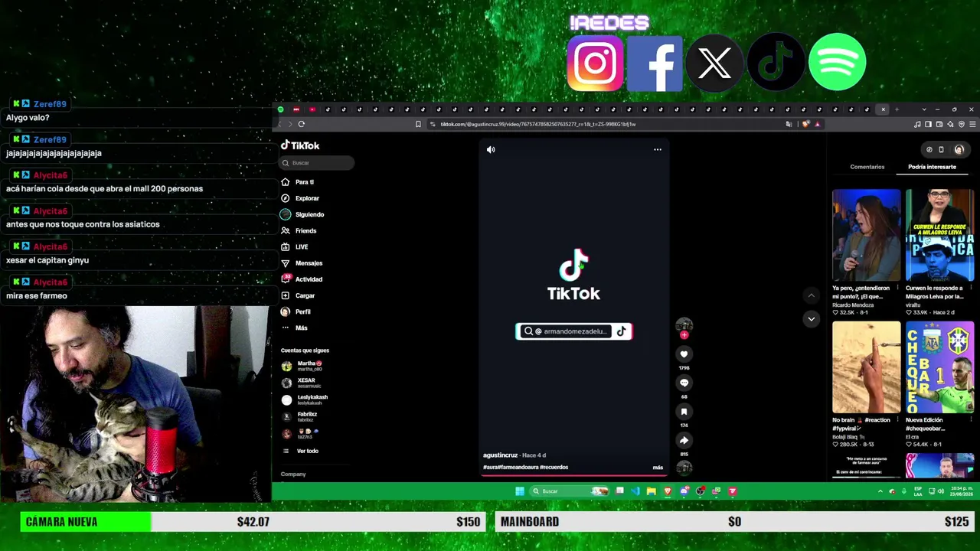Open the video three-dot options menu

tap(658, 150)
